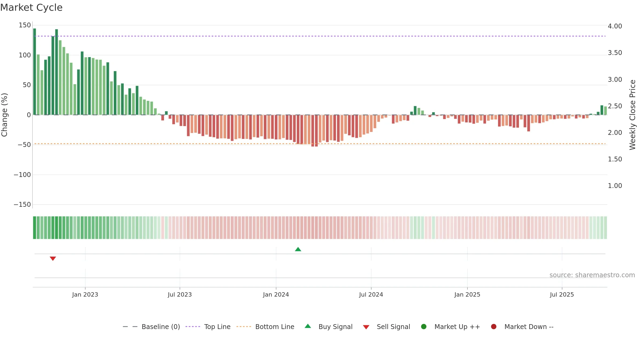The image size is (644, 362).
Task: Click the Jul 2023 axis label
Action: pos(180,295)
